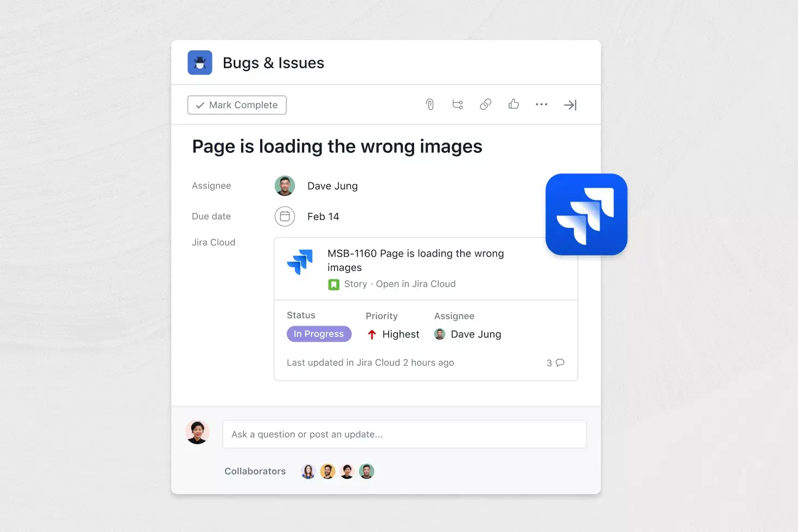Click the collapse panel arrow icon
The width and height of the screenshot is (798, 532).
click(570, 105)
